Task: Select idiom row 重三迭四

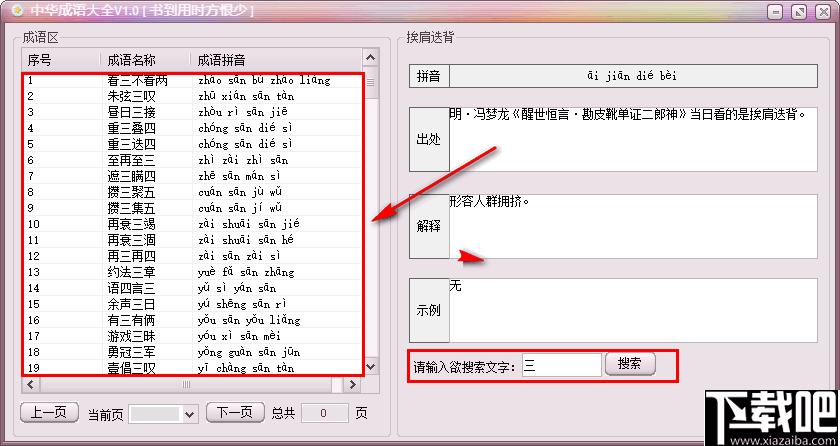Action: (x=192, y=145)
